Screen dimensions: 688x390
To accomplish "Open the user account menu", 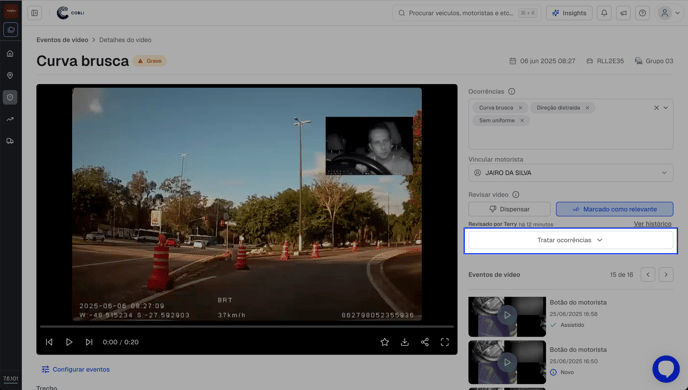I will click(x=669, y=13).
